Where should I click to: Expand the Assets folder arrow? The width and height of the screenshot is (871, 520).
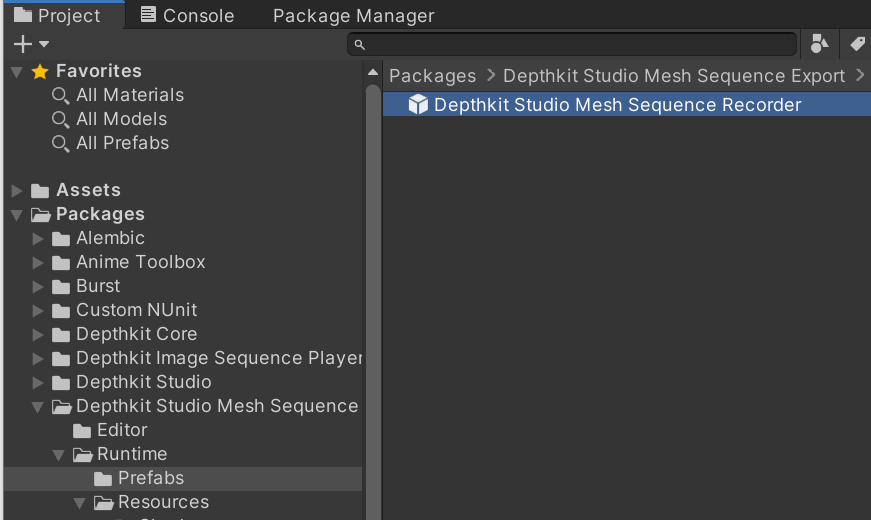[x=16, y=190]
